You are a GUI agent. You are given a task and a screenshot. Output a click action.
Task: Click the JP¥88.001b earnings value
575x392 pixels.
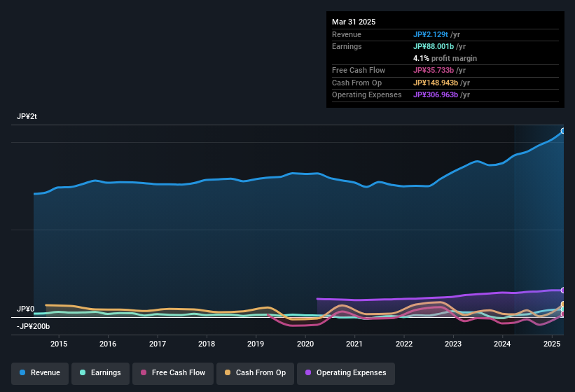(434, 46)
